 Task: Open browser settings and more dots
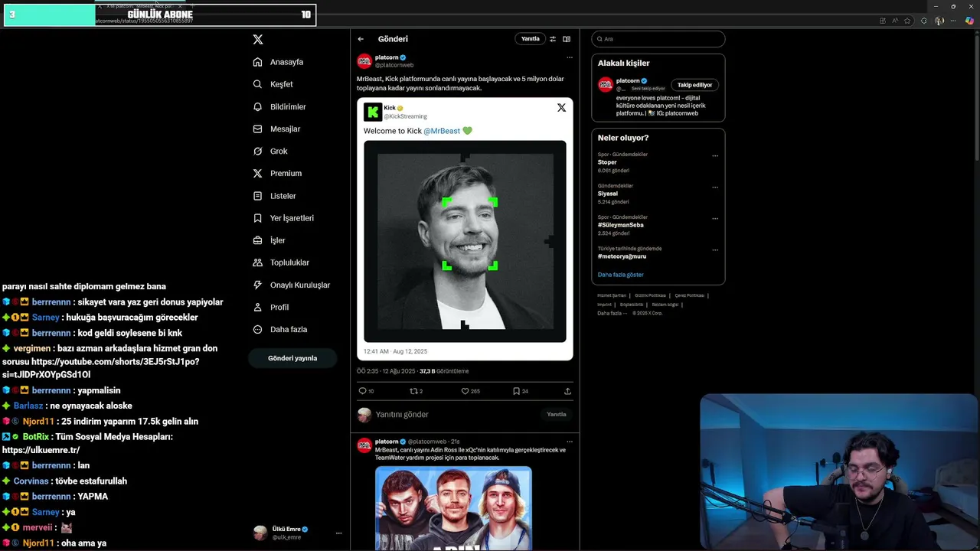coord(954,21)
